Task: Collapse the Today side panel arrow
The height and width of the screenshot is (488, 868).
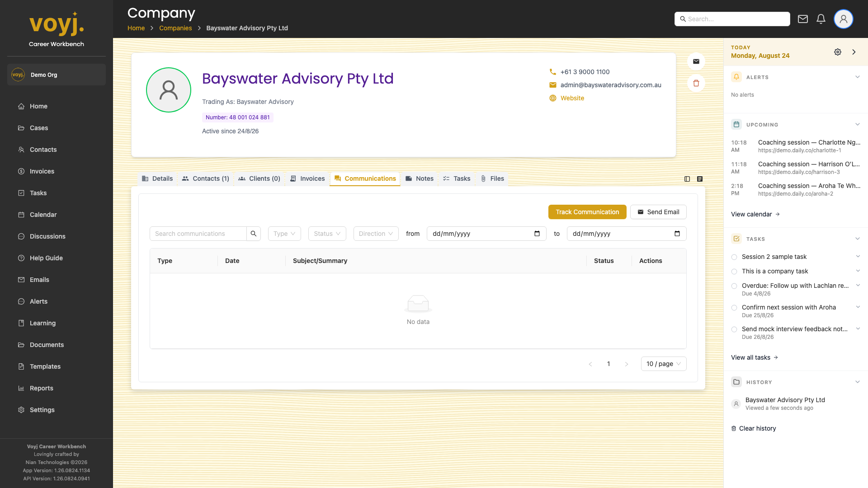Action: click(x=854, y=52)
